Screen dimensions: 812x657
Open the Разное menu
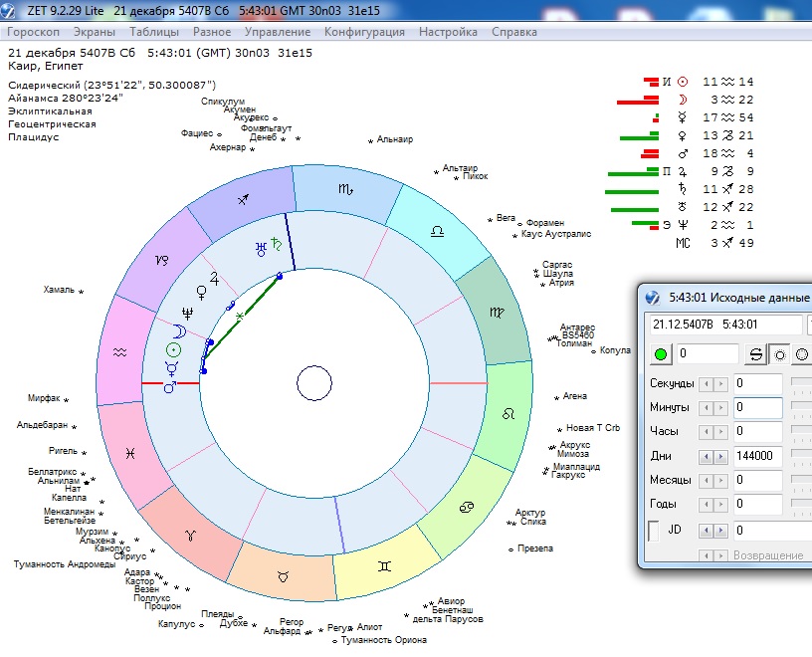(x=212, y=32)
